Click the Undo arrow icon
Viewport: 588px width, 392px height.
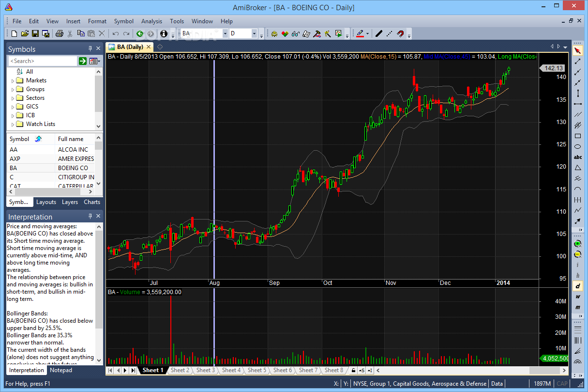[x=115, y=34]
